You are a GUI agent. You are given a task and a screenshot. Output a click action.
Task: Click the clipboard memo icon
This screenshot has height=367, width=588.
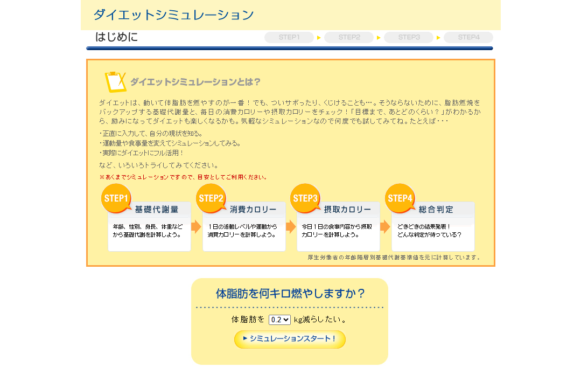(115, 82)
